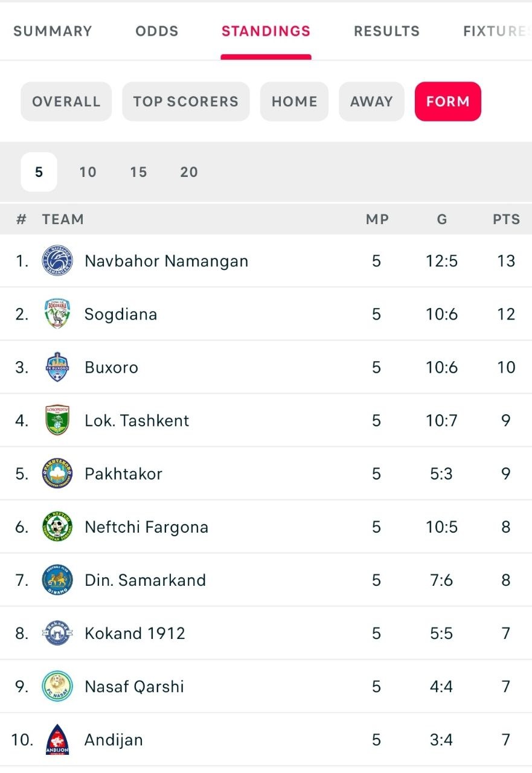Image resolution: width=532 pixels, height=773 pixels.
Task: Open the Navbahor Namangan club crest
Action: 57,261
